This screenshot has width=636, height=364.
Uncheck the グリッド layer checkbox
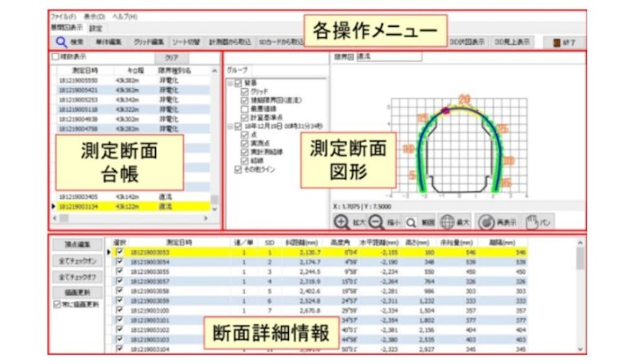point(245,91)
